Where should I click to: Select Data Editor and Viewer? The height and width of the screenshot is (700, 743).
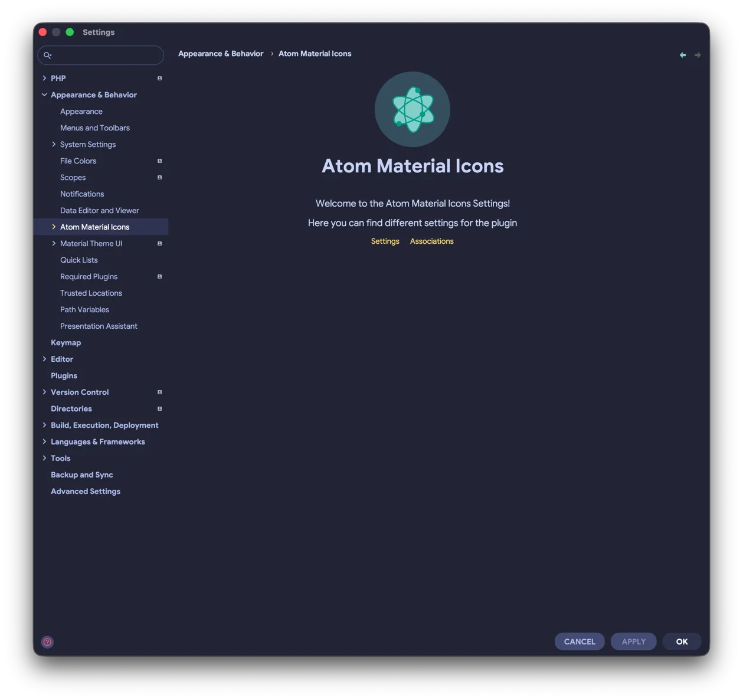tap(100, 210)
